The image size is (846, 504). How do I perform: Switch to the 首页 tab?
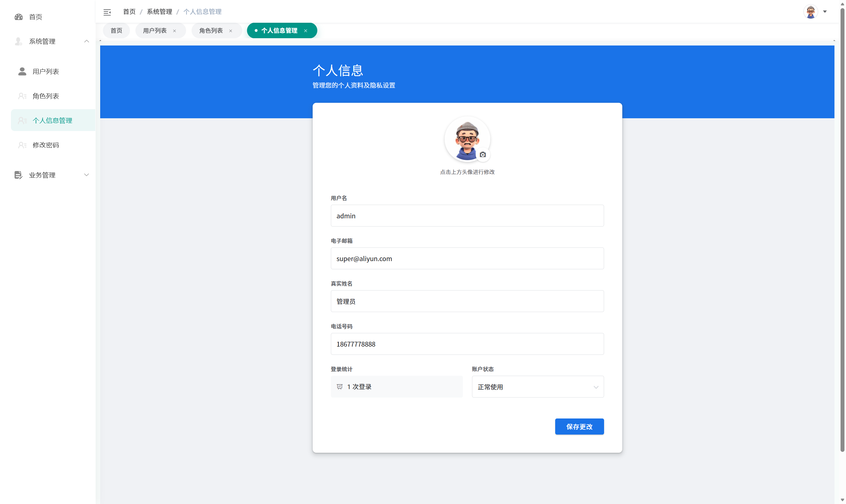tap(116, 30)
